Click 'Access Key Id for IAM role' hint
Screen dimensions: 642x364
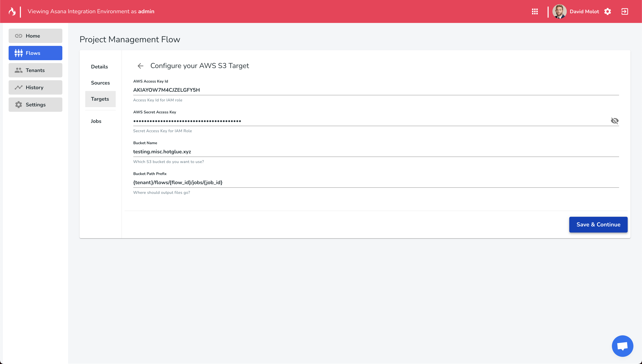(158, 100)
